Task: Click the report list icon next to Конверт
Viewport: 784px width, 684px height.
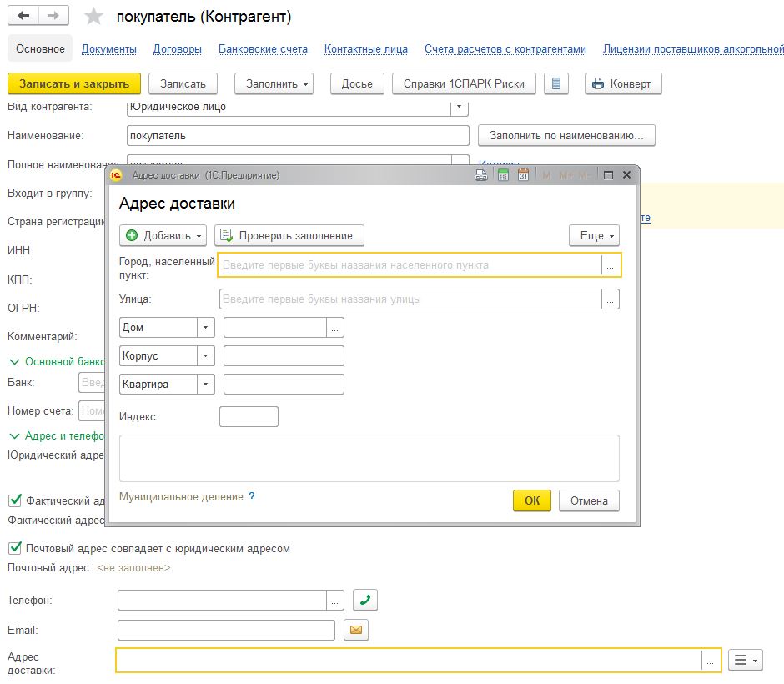Action: click(x=556, y=83)
